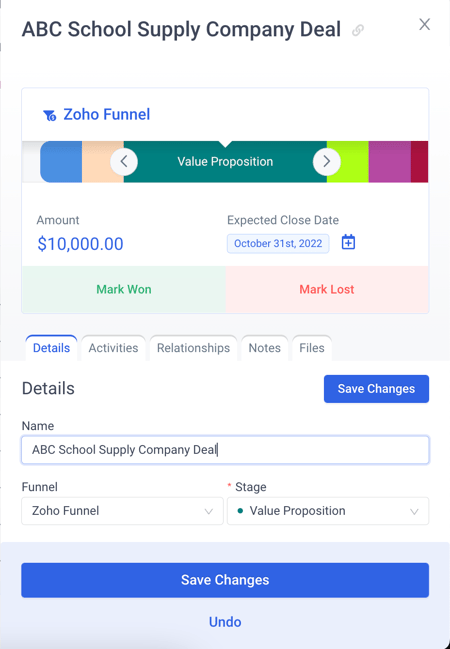Select the lime green stage segment
Image resolution: width=450 pixels, height=649 pixels.
point(348,161)
